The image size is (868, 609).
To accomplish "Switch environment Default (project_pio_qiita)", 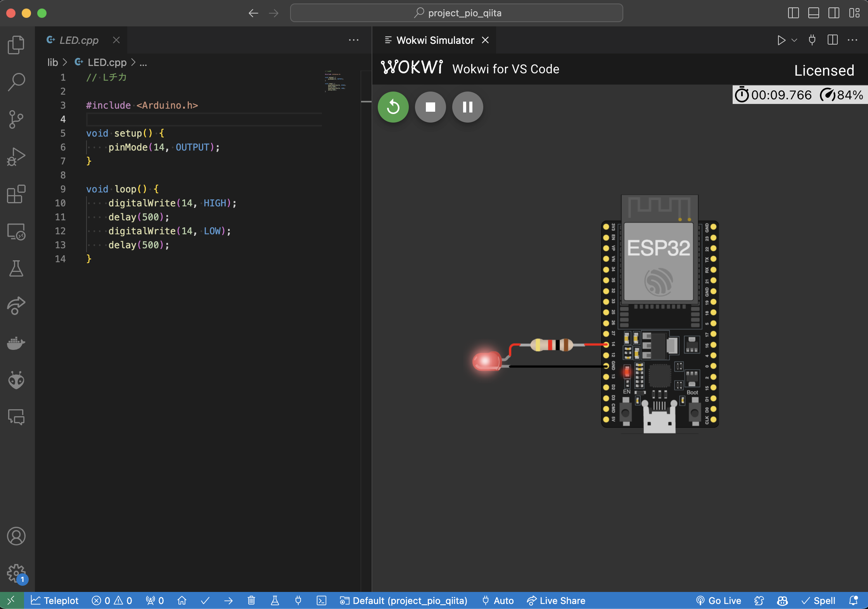I will (403, 600).
